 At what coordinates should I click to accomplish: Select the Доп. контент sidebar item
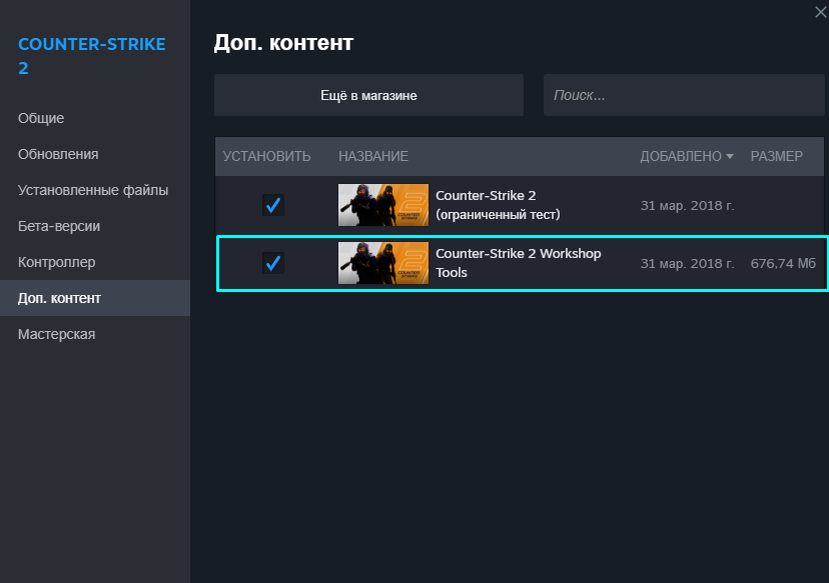[x=95, y=298]
